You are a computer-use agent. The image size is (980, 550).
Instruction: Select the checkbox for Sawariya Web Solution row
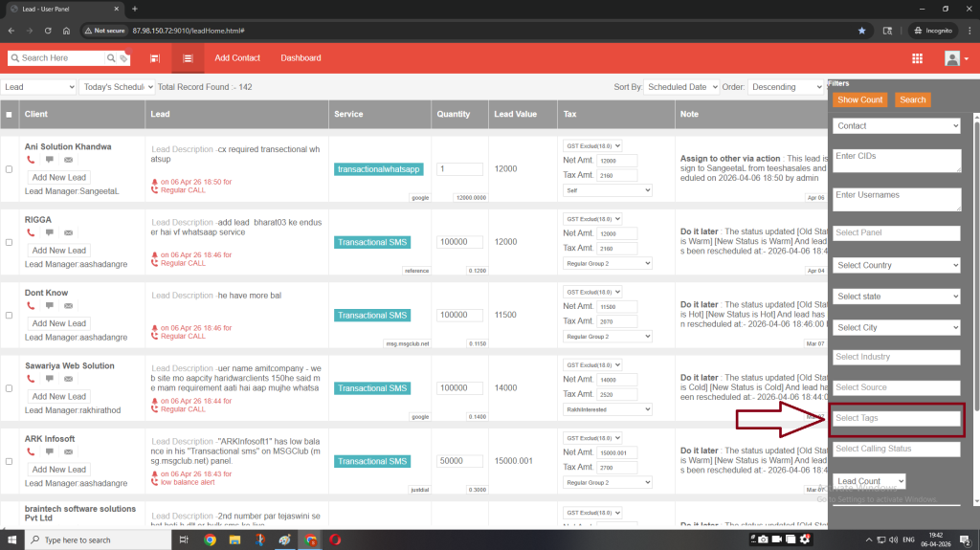coord(10,388)
